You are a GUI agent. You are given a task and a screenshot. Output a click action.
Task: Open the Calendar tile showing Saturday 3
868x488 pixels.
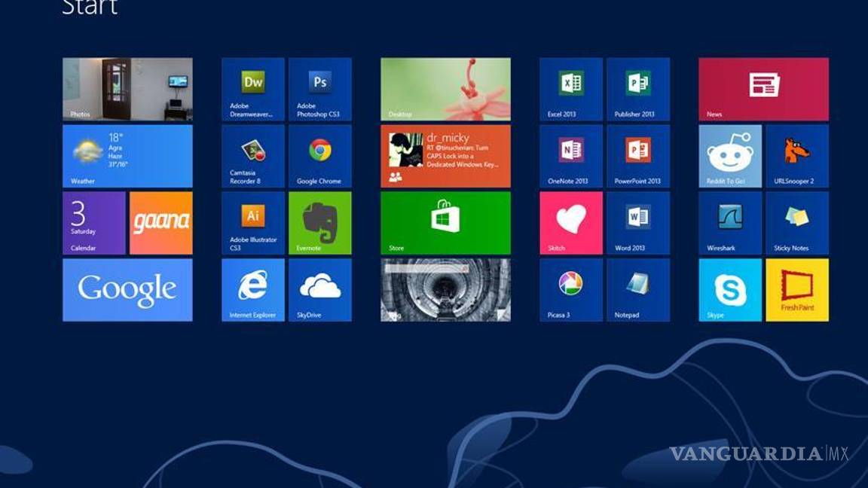pyautogui.click(x=94, y=223)
